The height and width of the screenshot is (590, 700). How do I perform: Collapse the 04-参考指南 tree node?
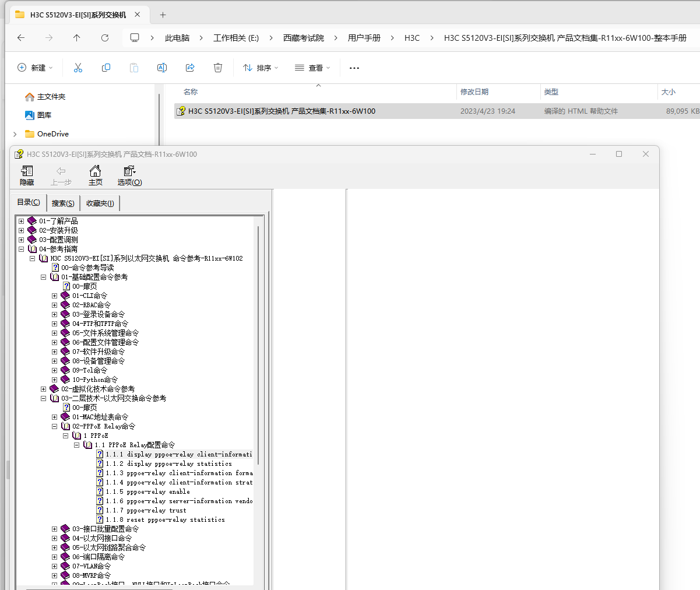click(x=22, y=249)
